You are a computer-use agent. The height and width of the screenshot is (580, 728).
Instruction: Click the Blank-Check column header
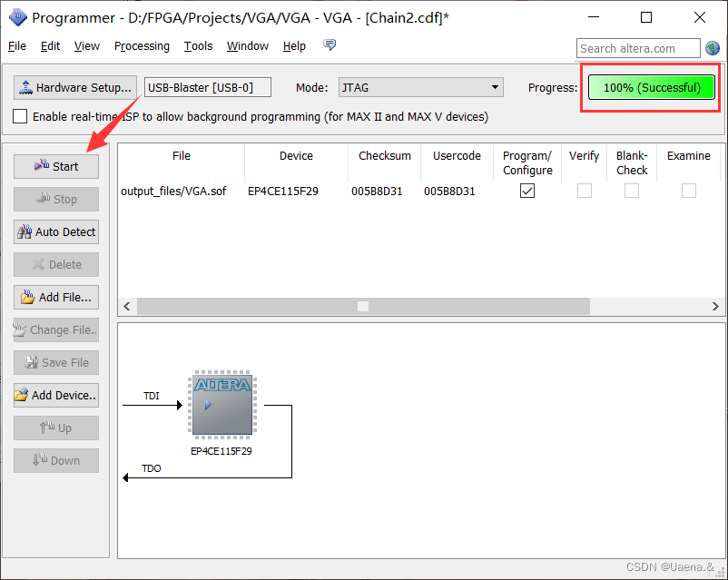(x=632, y=163)
